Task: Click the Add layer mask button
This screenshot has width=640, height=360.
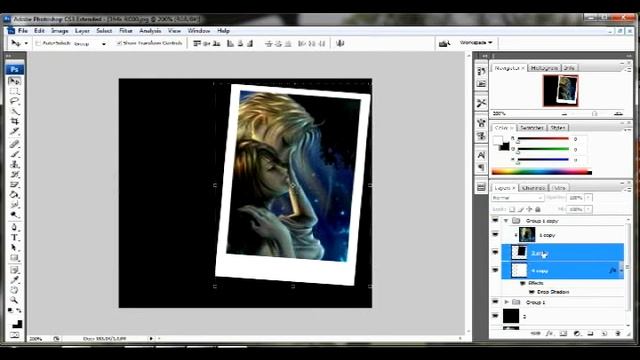Action: point(563,333)
